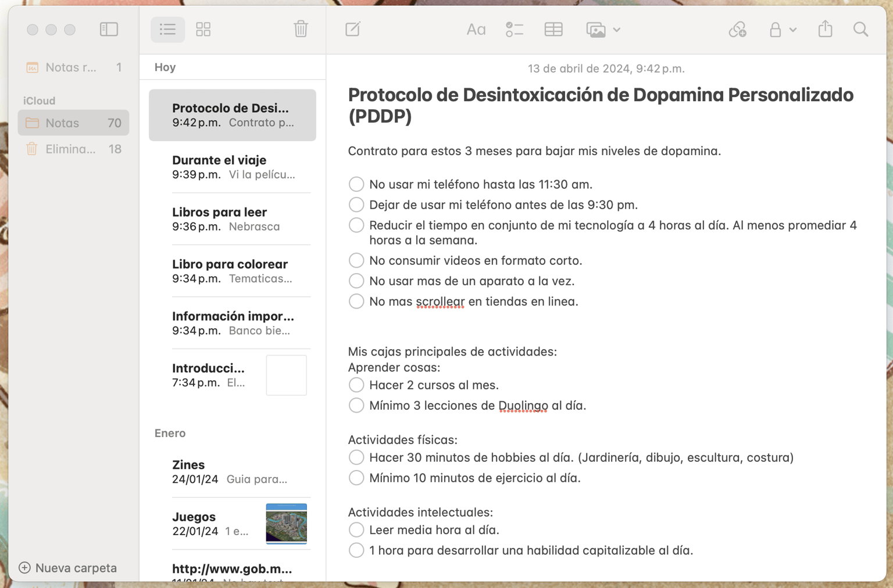Check 'Hacer 30 minutos de hobbies al día'
Image resolution: width=893 pixels, height=588 pixels.
point(356,457)
